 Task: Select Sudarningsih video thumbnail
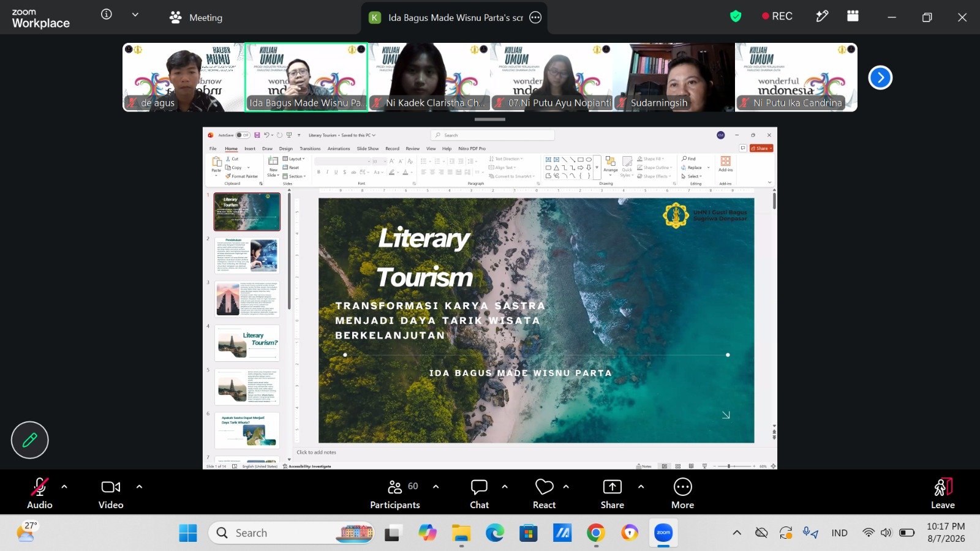[674, 77]
